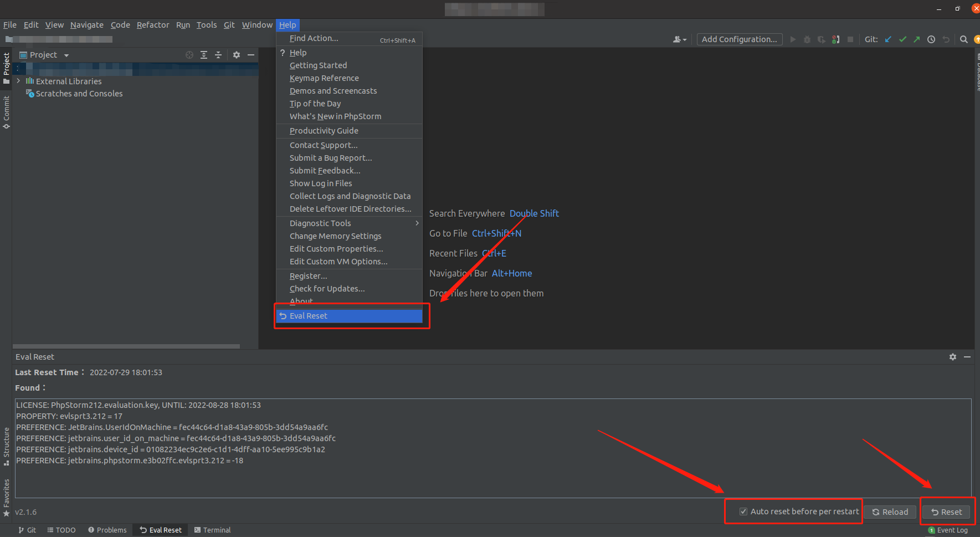Click the Stop square icon

[850, 39]
